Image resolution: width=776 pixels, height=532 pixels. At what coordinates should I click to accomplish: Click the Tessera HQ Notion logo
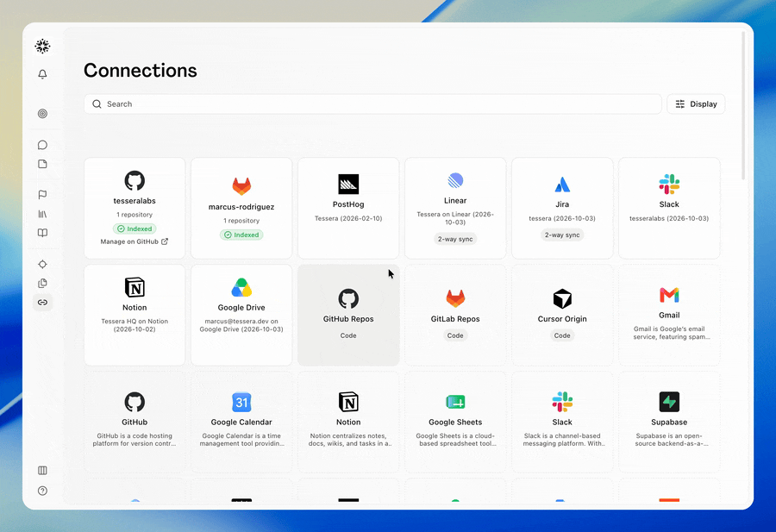(135, 287)
